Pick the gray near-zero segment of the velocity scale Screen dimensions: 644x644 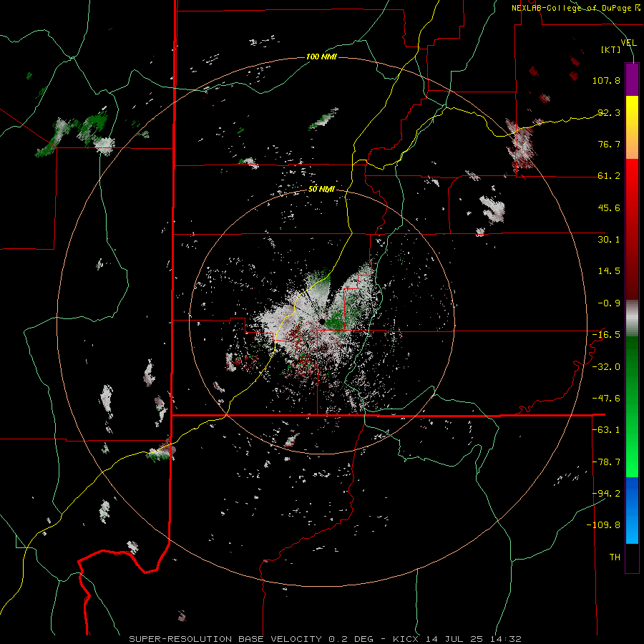(x=632, y=318)
